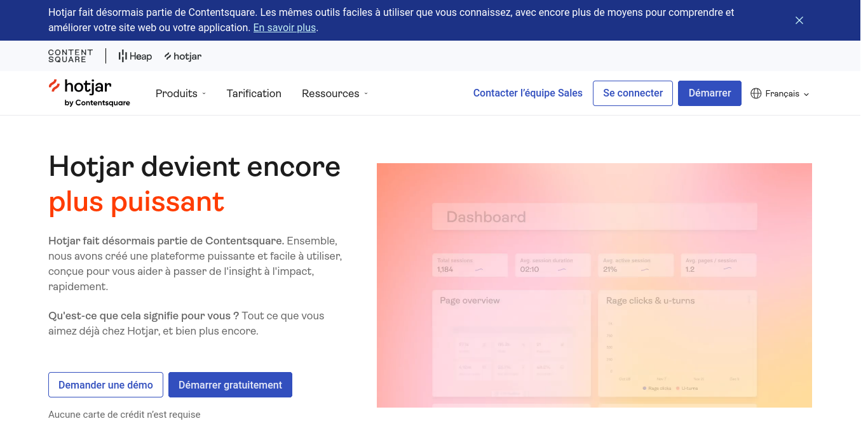This screenshot has width=868, height=433.
Task: Expand the Ressources dropdown menu
Action: (x=334, y=93)
